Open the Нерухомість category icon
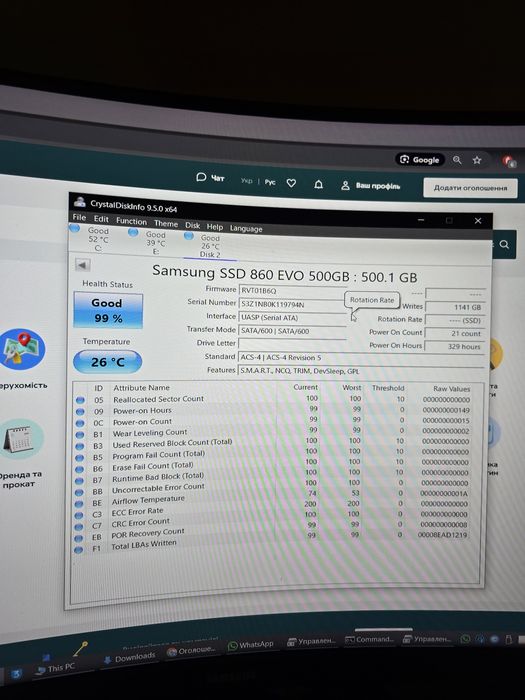This screenshot has height=700, width=525. [23, 349]
